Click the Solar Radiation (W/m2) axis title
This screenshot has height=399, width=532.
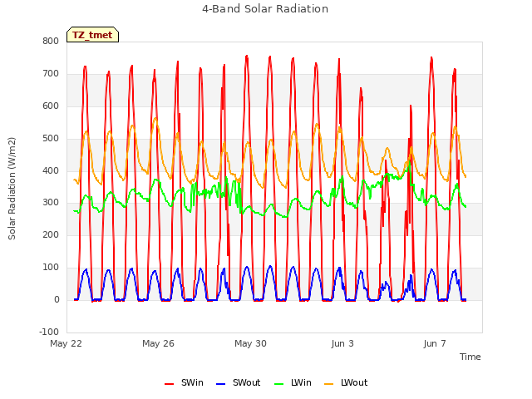[x=12, y=189]
